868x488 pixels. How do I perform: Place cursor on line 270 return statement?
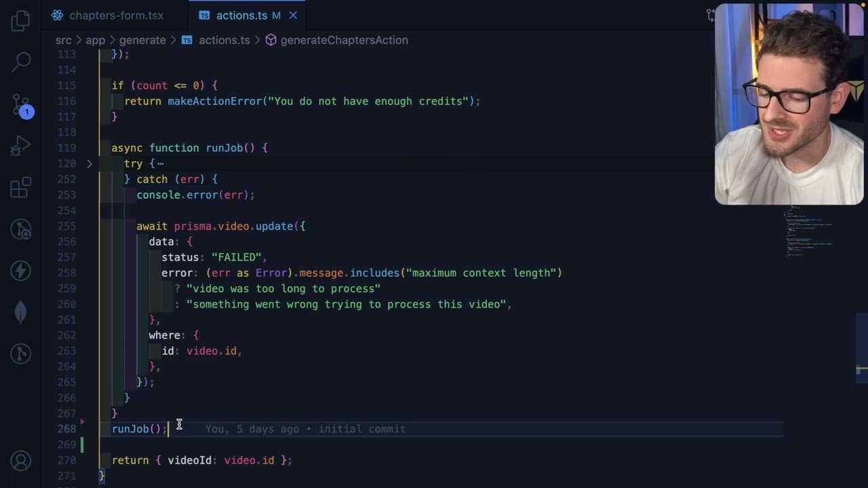pos(201,460)
